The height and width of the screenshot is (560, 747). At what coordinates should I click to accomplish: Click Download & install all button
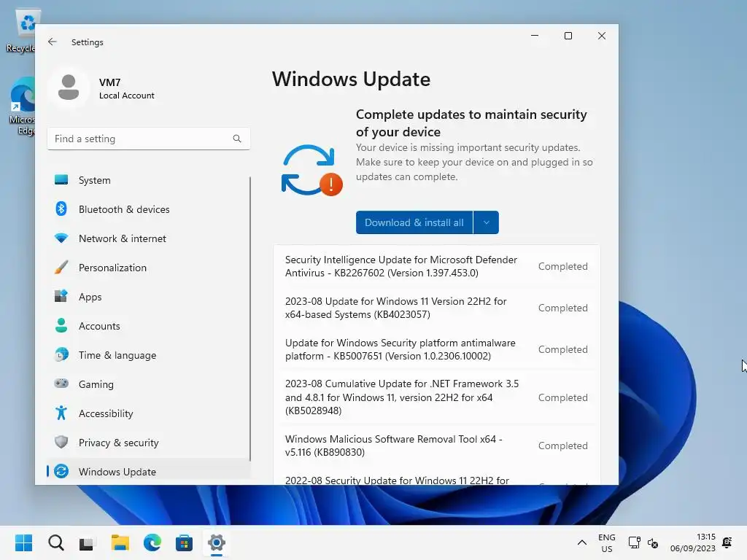[414, 222]
